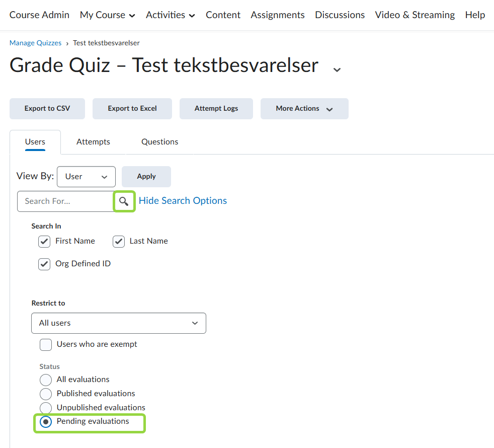Uncheck the Org Defined ID checkbox
The image size is (494, 448).
pyautogui.click(x=44, y=264)
